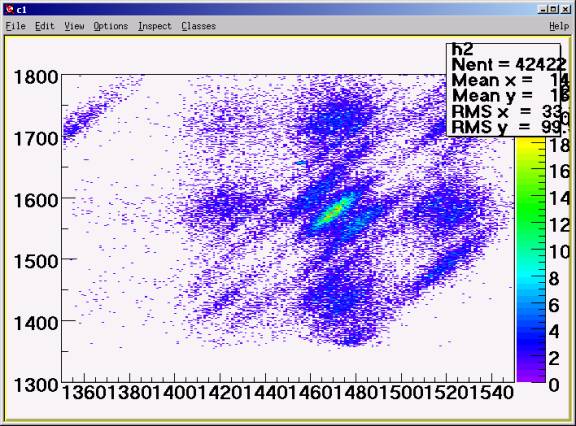Select the h2 statistics box title
The height and width of the screenshot is (426, 576).
click(x=462, y=49)
